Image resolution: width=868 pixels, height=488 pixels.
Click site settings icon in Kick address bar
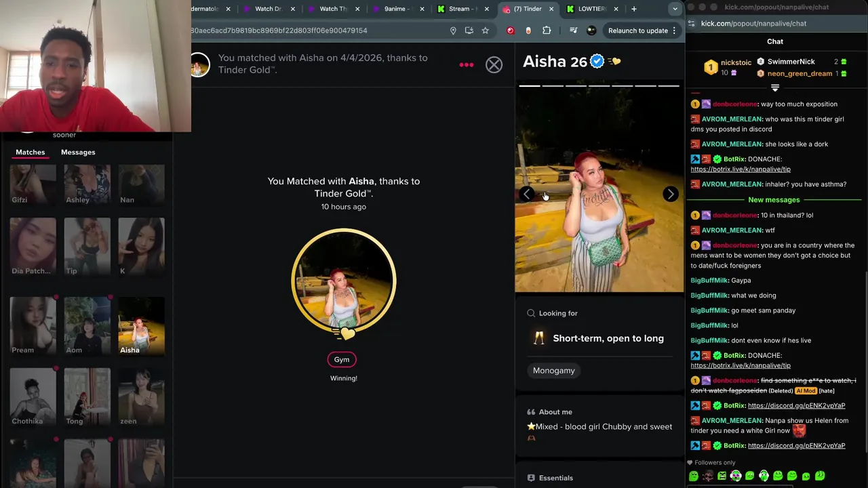click(x=691, y=23)
